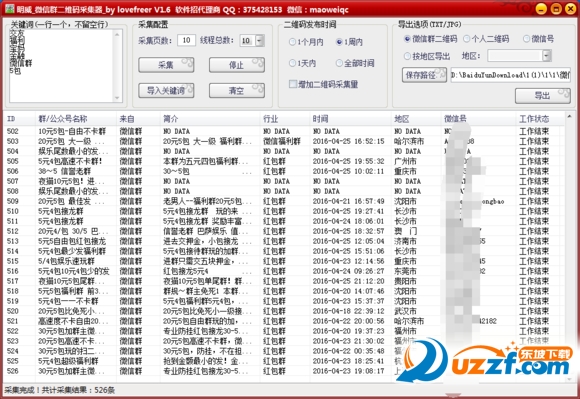Screen dimensions: 580x399
Task: Sort by the 时间 column header
Action: [320, 119]
